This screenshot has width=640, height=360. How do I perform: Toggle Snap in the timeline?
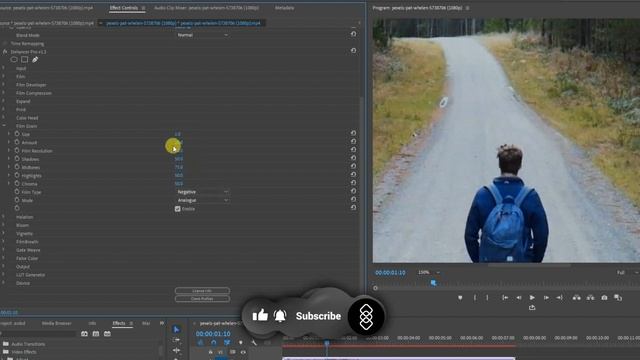[x=213, y=342]
